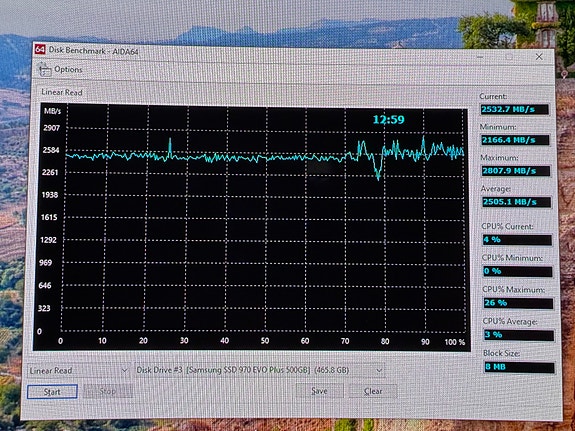Minimize the Disk Benchmark window
Viewport: 575px width, 431px height.
tap(480, 57)
